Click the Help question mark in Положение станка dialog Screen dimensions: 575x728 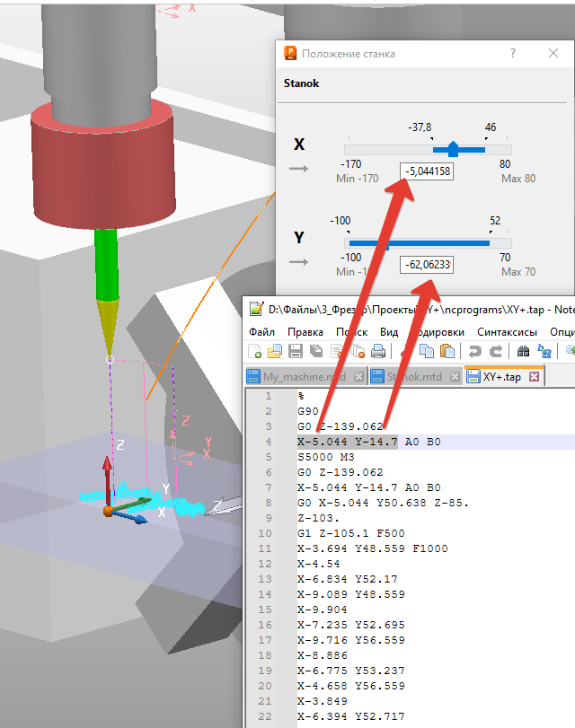(x=513, y=53)
